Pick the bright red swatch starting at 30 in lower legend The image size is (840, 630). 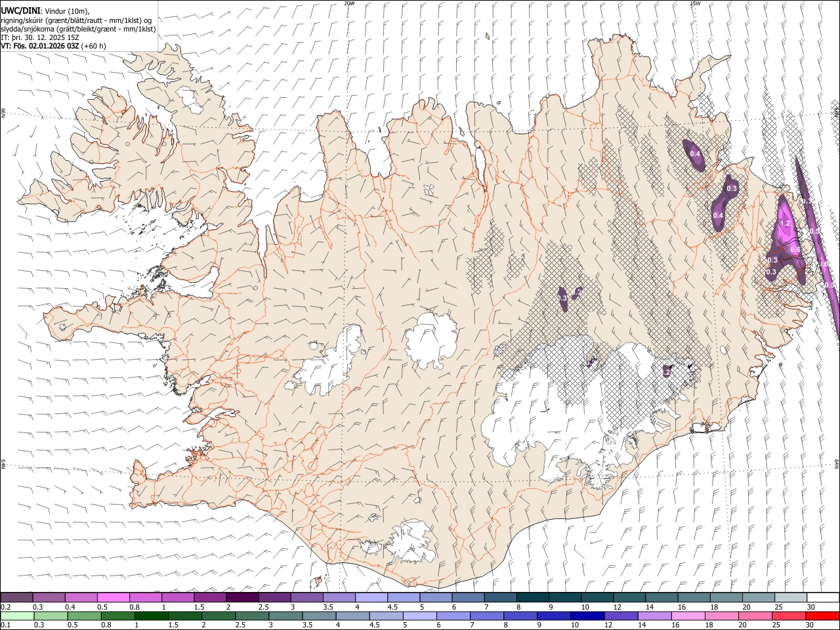pyautogui.click(x=822, y=616)
